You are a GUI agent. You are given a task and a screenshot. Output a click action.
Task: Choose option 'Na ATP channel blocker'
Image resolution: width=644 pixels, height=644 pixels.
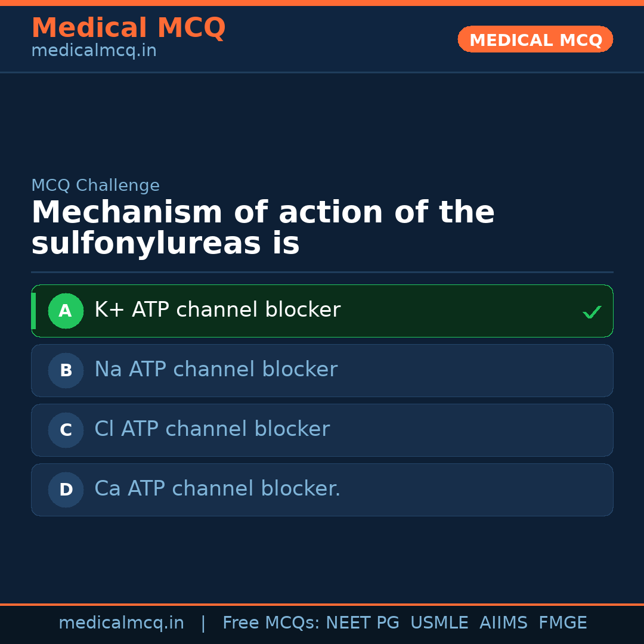(216, 370)
